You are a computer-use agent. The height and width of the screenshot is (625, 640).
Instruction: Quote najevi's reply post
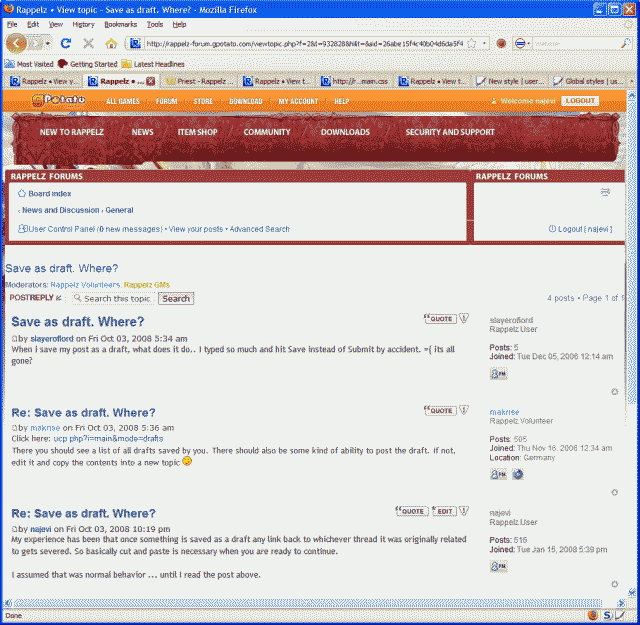coord(411,511)
